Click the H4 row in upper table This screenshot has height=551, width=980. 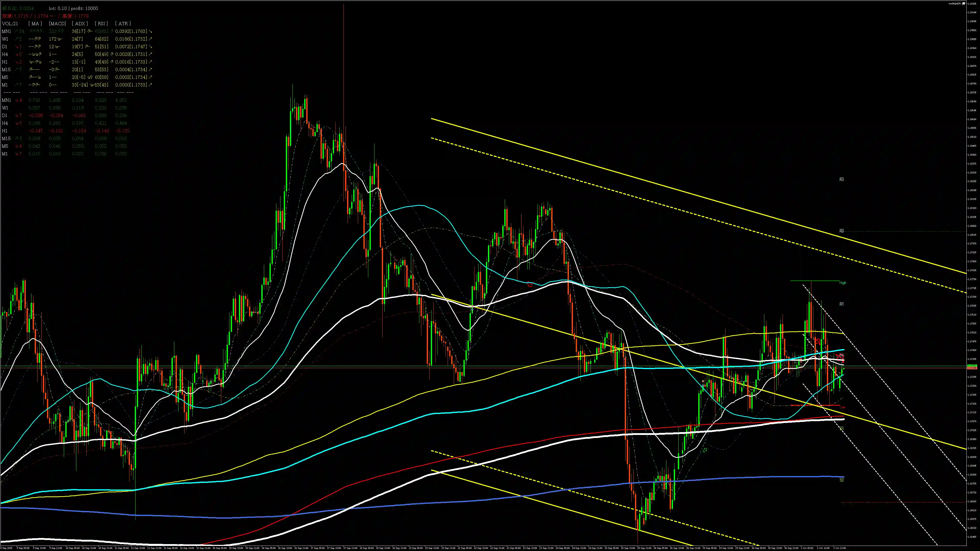pyautogui.click(x=5, y=54)
